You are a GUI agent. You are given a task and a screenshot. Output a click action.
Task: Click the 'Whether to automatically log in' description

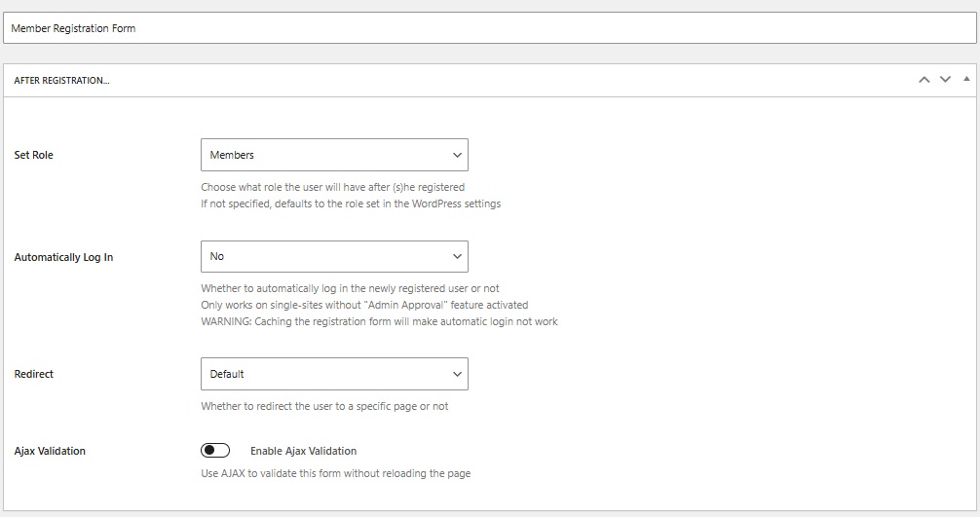click(350, 288)
